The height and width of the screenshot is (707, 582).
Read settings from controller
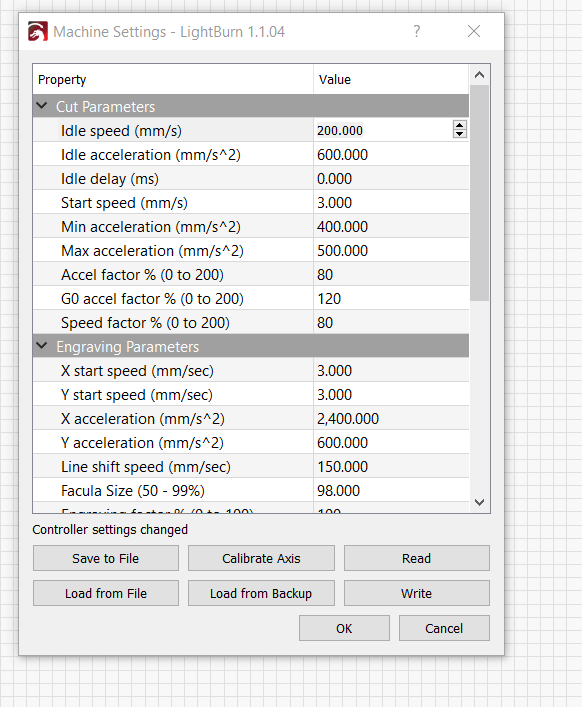pos(417,558)
